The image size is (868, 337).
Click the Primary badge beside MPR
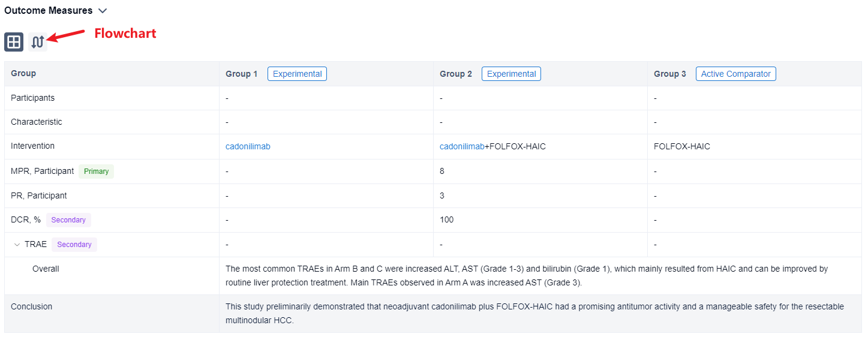coord(96,171)
